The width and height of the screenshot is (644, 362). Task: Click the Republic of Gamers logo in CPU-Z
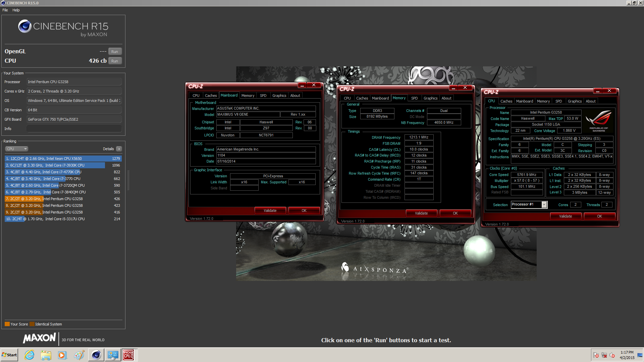pyautogui.click(x=598, y=121)
